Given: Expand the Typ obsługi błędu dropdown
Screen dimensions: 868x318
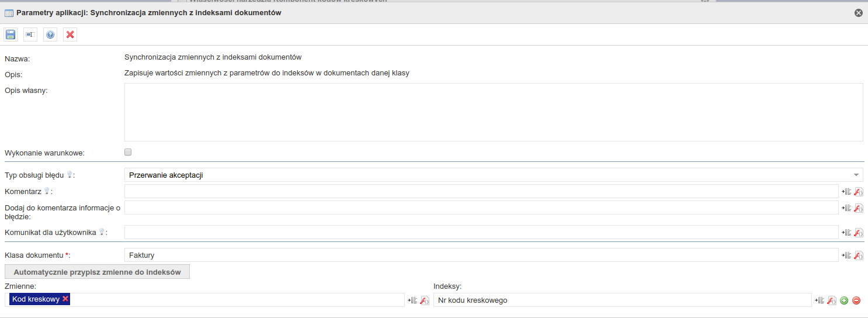Looking at the screenshot, I should pos(856,175).
